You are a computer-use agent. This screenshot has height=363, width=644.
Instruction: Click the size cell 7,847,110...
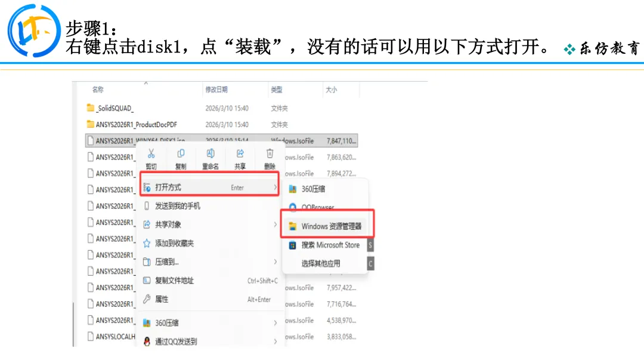tap(341, 141)
